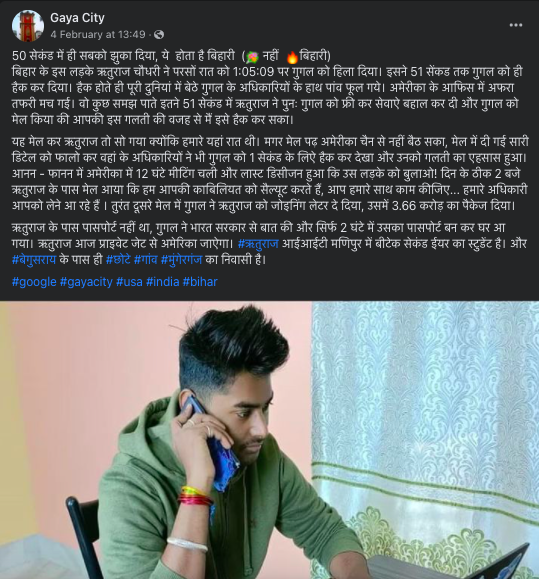The image size is (539, 579).
Task: Follow the #usa hashtag
Action: (x=129, y=282)
